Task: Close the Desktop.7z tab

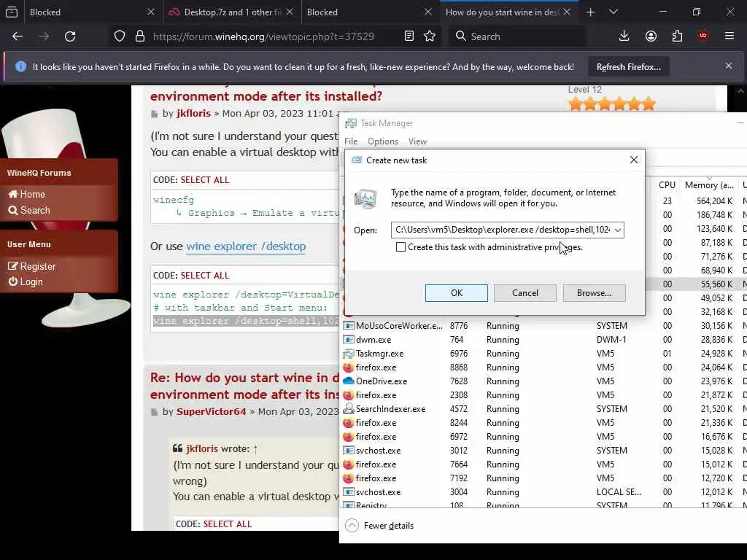Action: pyautogui.click(x=290, y=12)
